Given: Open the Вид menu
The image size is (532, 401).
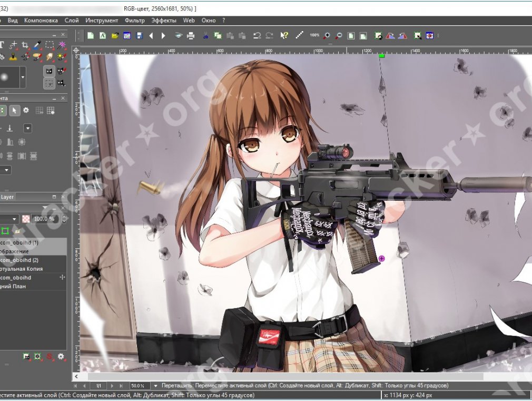Looking at the screenshot, I should click(13, 21).
